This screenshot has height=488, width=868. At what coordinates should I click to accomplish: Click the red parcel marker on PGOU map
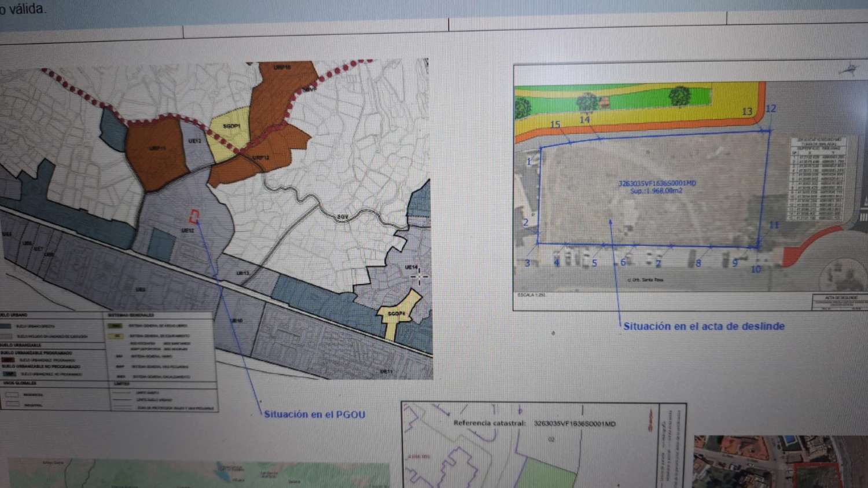tap(194, 217)
